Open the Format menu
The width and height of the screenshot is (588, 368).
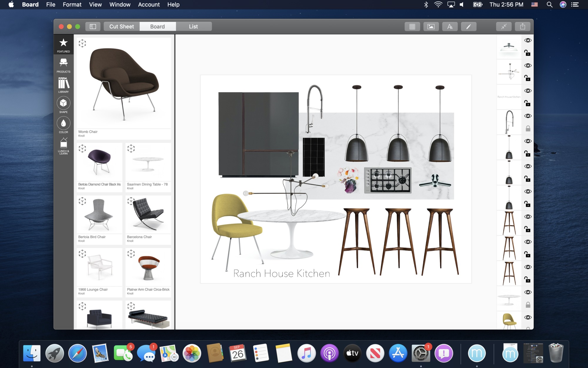coord(72,4)
